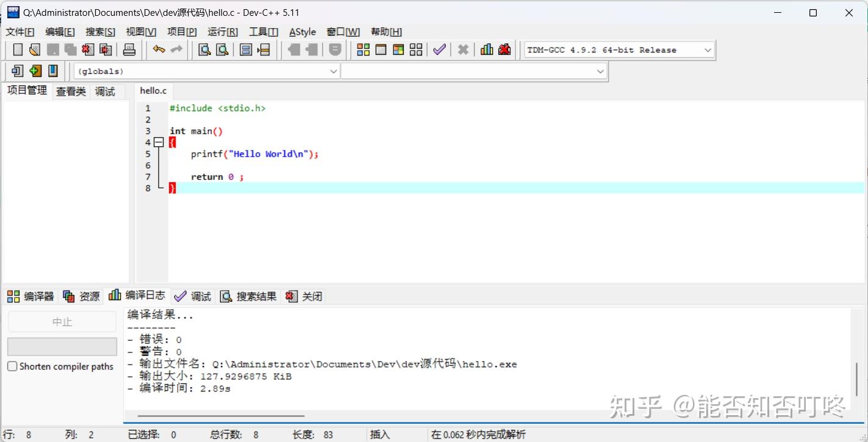Screen dimensions: 868x442
Task: Switch to the 调试 bottom panel tab
Action: [x=193, y=296]
